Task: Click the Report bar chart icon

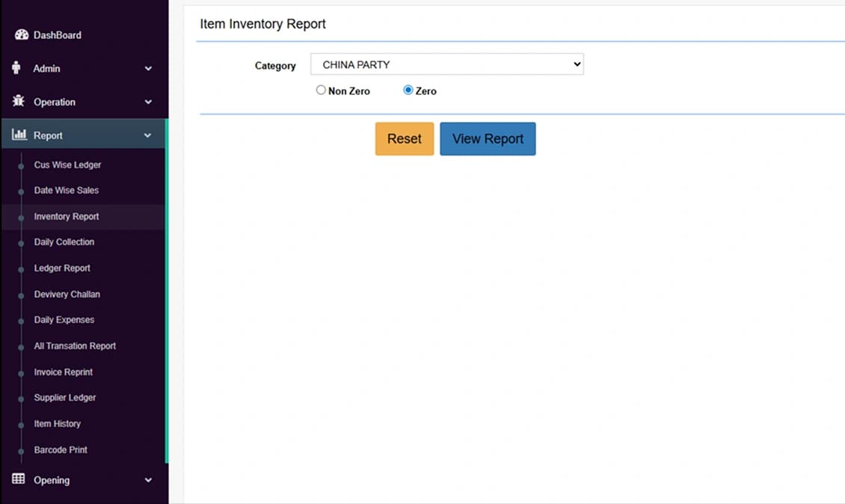Action: coord(19,135)
